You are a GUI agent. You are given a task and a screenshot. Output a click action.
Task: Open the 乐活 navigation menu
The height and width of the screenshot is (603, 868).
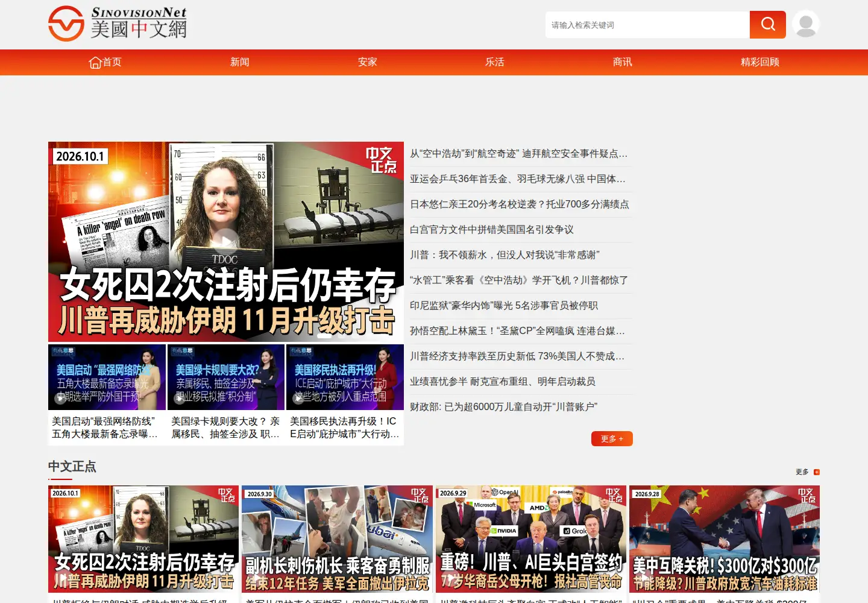[x=495, y=62]
